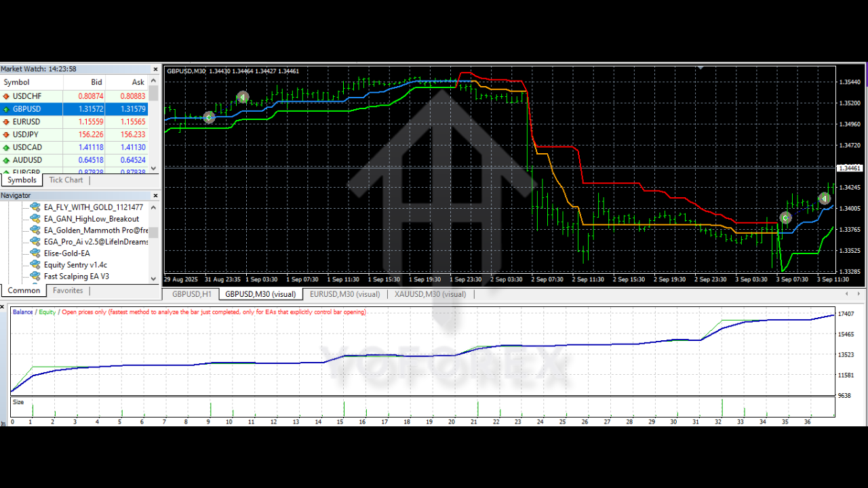Click the Elise-Gold-EA expert advisor icon
This screenshot has width=868, height=488.
(x=35, y=253)
